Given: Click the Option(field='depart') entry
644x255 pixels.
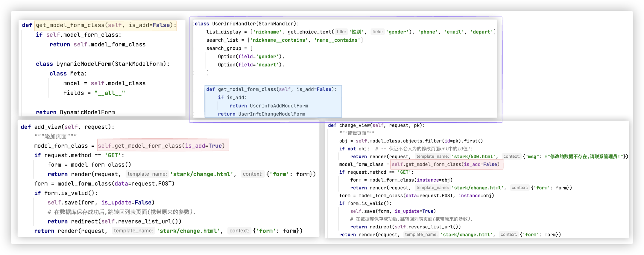Looking at the screenshot, I should (x=251, y=65).
